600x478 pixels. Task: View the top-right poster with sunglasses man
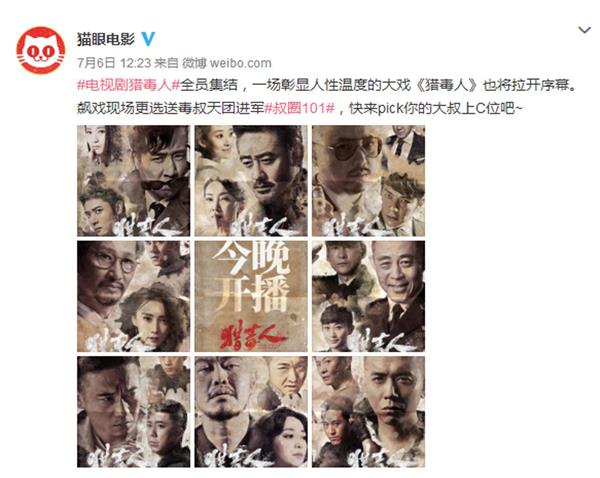(x=368, y=180)
